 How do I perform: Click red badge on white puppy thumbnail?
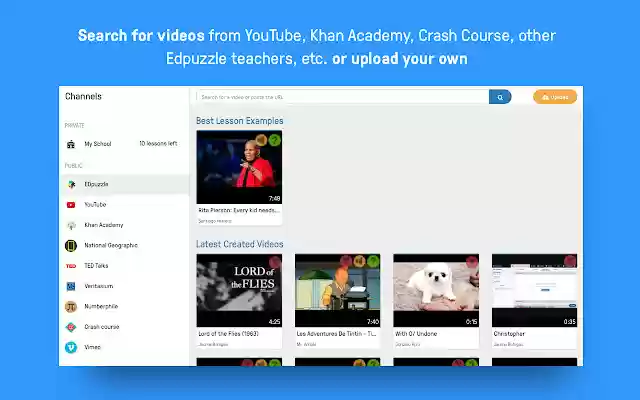tap(472, 261)
